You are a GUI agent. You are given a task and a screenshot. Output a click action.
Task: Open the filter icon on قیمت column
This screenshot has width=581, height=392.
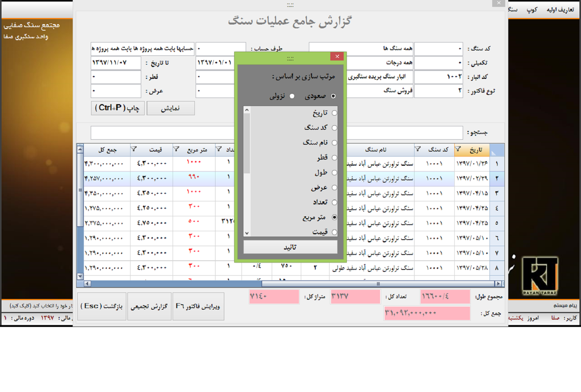(x=134, y=149)
